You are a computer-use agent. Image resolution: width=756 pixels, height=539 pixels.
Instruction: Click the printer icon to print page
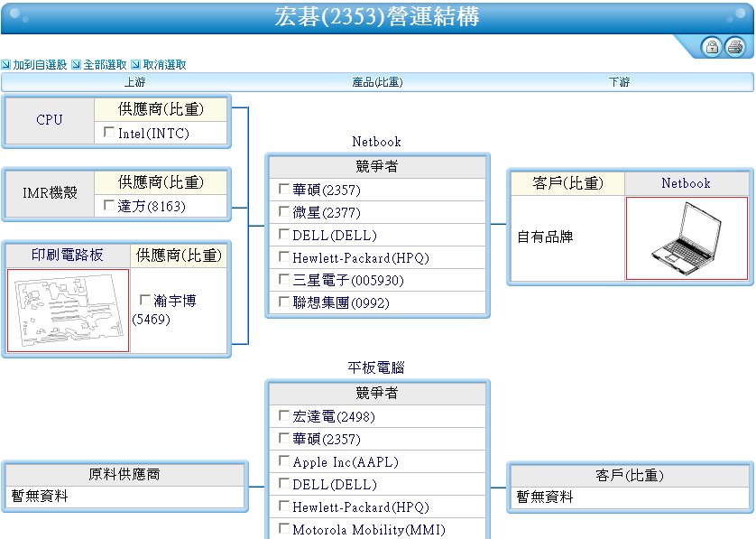point(734,47)
